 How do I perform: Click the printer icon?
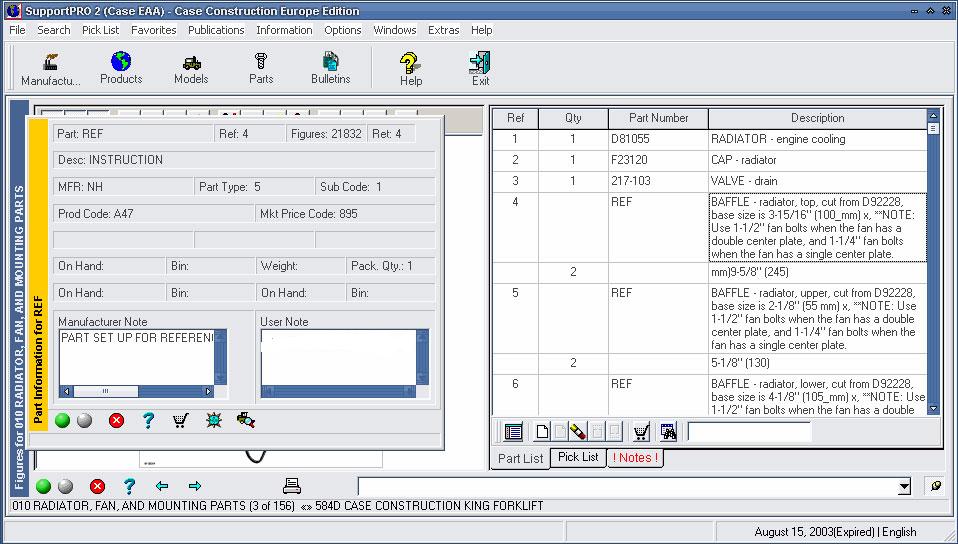[292, 486]
